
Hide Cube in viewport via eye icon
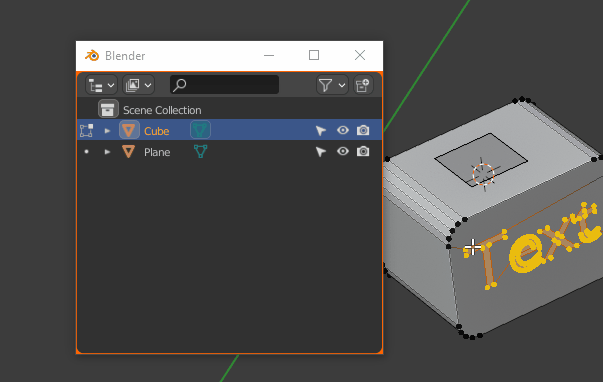pos(343,130)
